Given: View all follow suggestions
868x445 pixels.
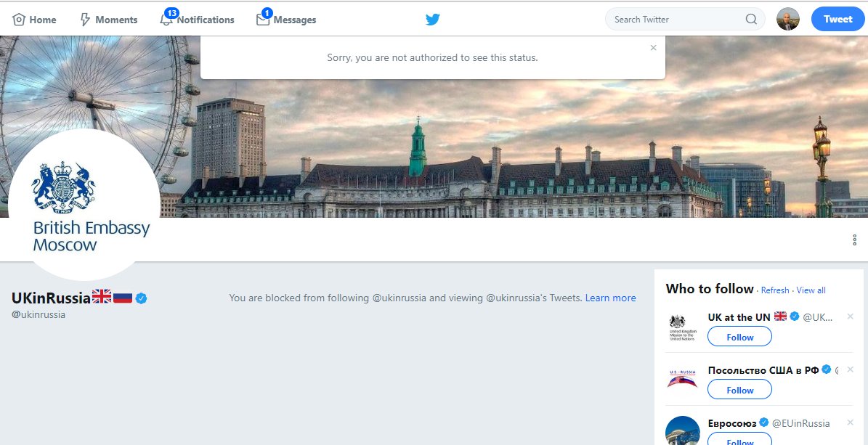Looking at the screenshot, I should click(x=811, y=290).
